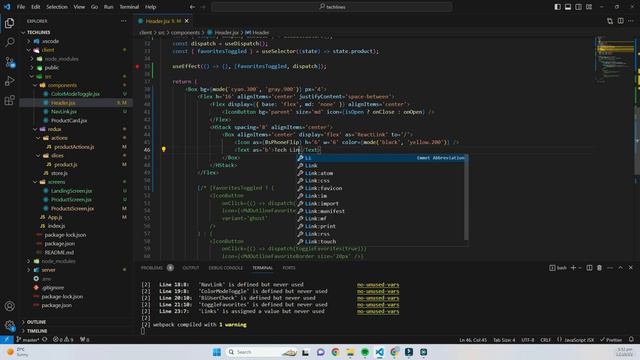Open the Manage gear menu
Viewport: 640px width, 360px height.
(x=9, y=325)
